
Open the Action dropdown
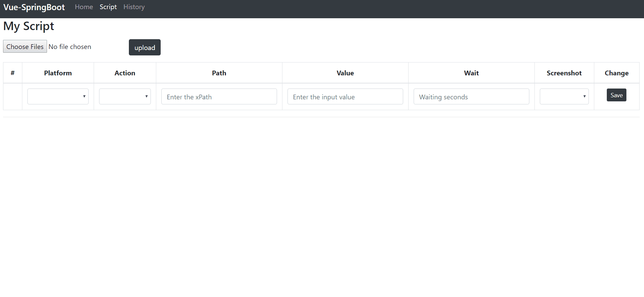[x=125, y=97]
